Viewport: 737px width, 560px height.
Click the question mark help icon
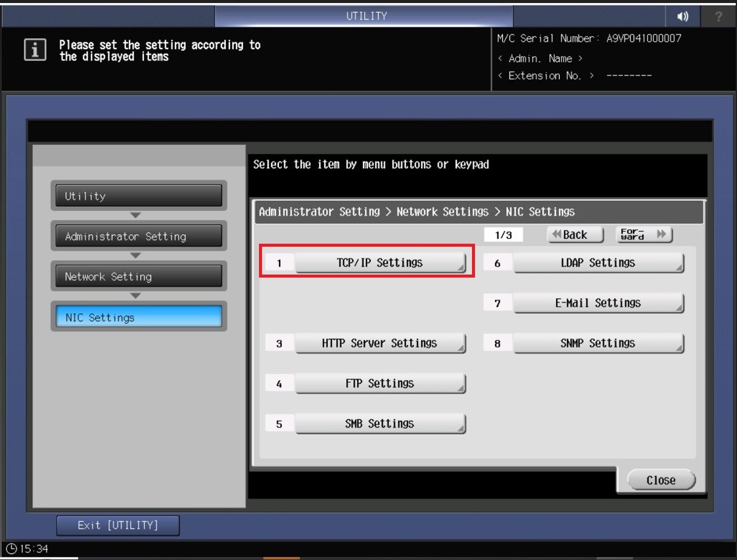pyautogui.click(x=719, y=16)
